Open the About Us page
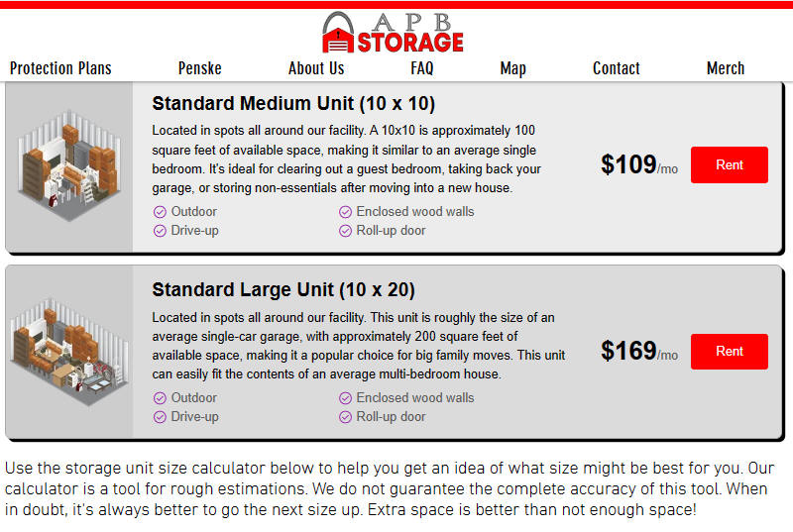This screenshot has width=793, height=532. (x=316, y=68)
